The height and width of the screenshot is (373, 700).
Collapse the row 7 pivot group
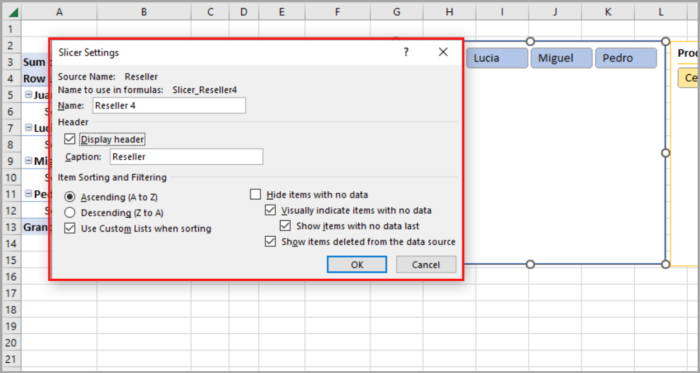[29, 128]
